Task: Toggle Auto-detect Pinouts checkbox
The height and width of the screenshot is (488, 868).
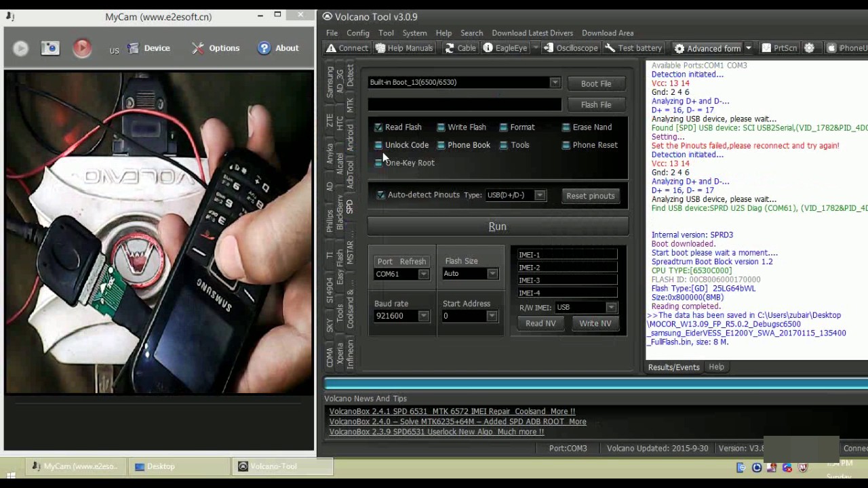Action: 380,195
